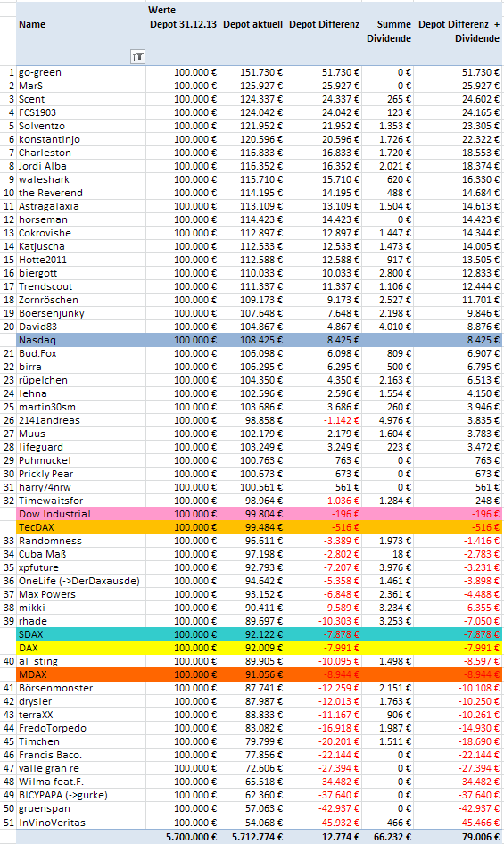The image size is (504, 844).
Task: Click the name cell valle gran re
Action: (x=49, y=768)
